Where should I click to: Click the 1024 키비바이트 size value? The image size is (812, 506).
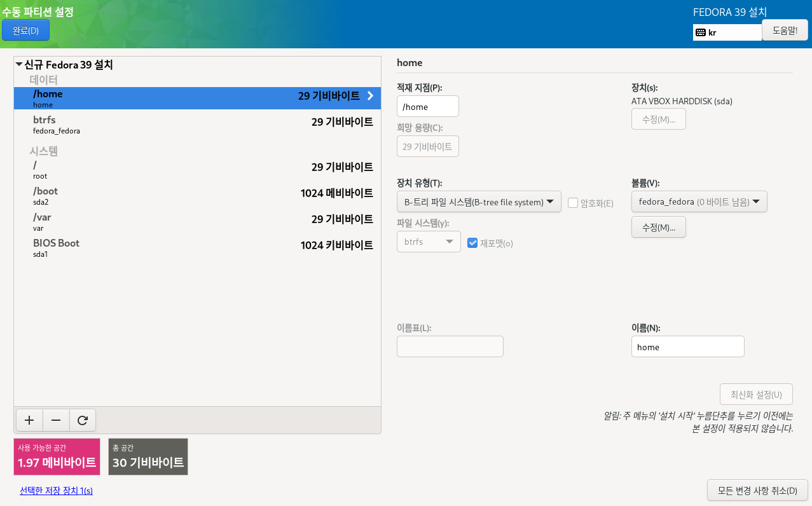tap(337, 245)
